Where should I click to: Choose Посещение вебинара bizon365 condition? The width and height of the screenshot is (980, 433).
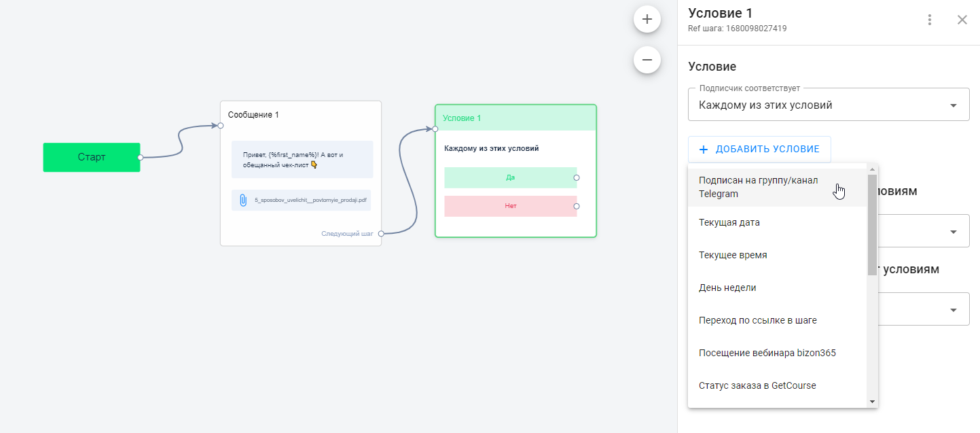point(767,353)
